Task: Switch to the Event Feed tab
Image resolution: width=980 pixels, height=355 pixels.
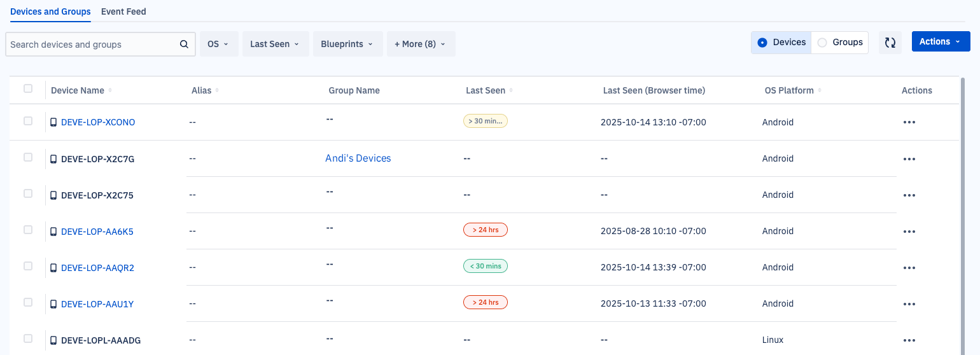Action: pos(123,11)
